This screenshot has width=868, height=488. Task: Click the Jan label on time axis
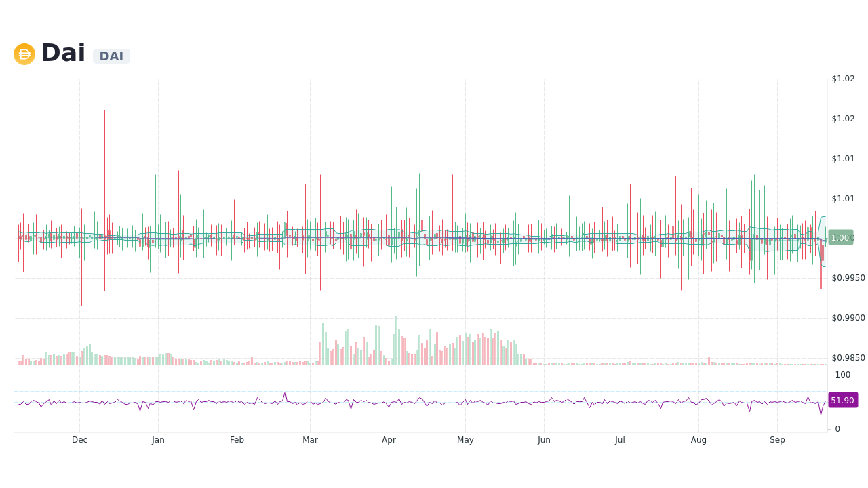(158, 440)
